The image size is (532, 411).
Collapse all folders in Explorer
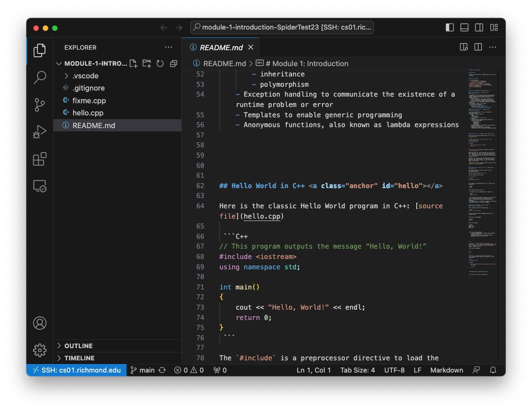[x=174, y=63]
